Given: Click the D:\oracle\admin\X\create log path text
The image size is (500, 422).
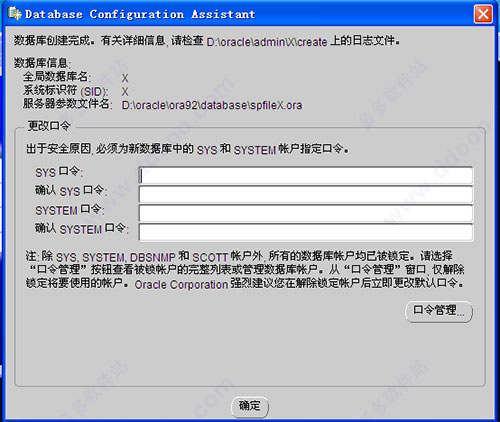Looking at the screenshot, I should click(x=267, y=42).
